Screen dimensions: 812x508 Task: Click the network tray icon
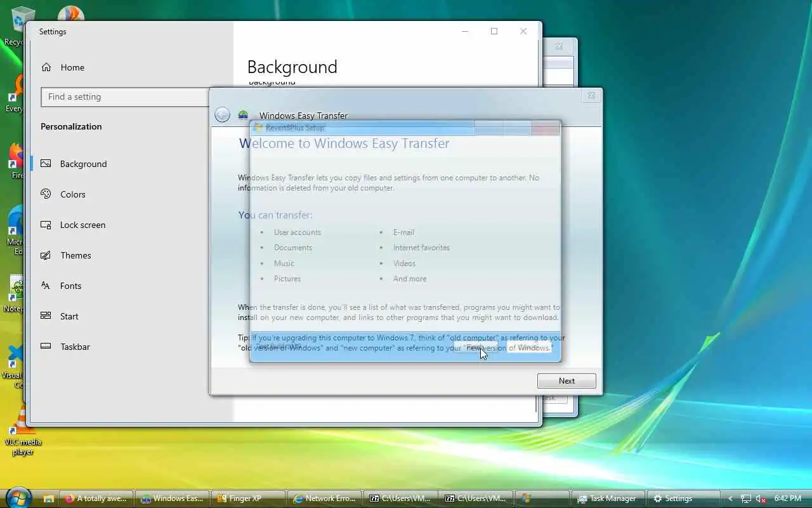point(747,498)
